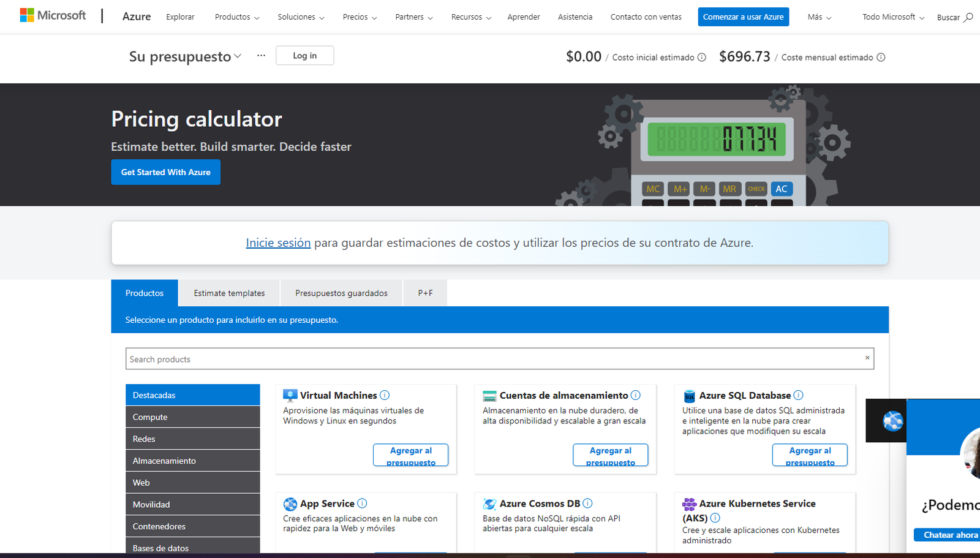
Task: Open info tooltip for Azure Kubernetes Service
Action: (x=715, y=518)
